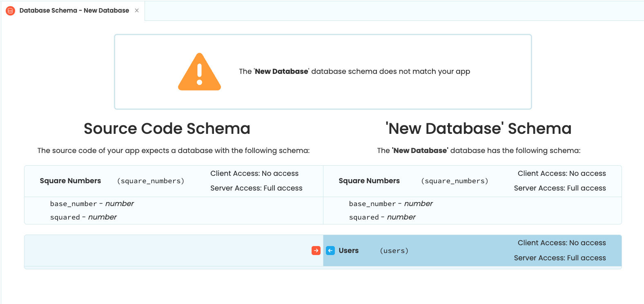This screenshot has width=644, height=304.
Task: Click the Users table name
Action: point(348,251)
